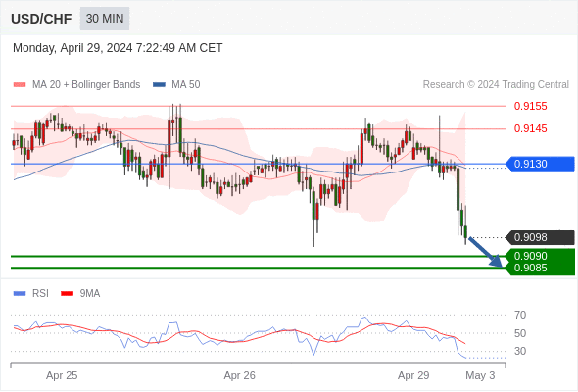This screenshot has width=578, height=392.
Task: Select the USD/CHF pair title
Action: (41, 19)
